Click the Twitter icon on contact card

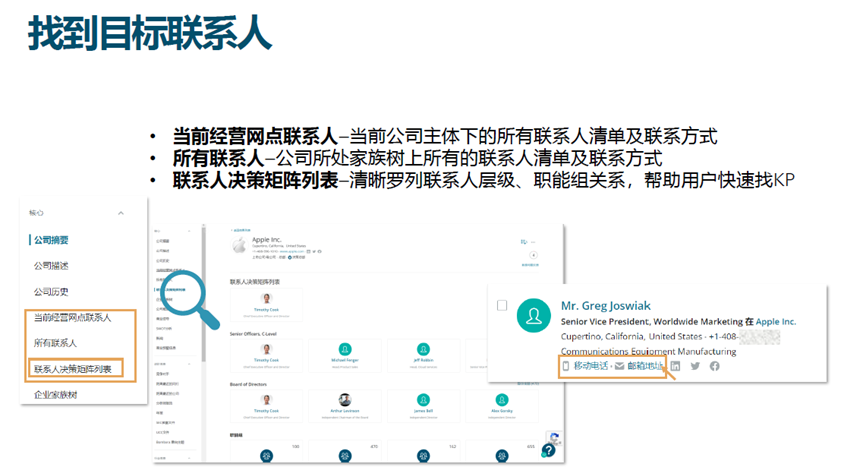pyautogui.click(x=695, y=366)
